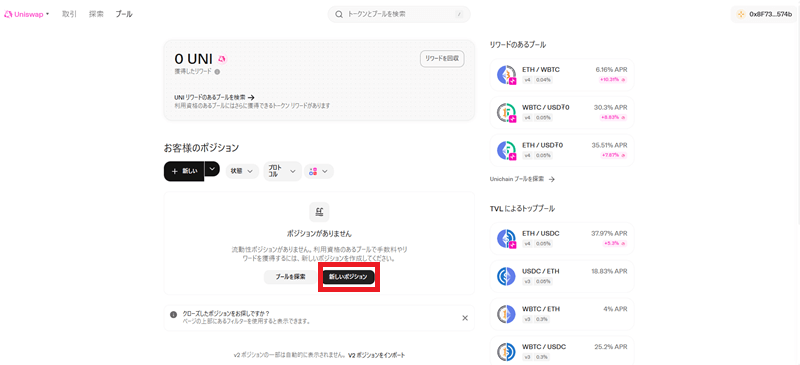Viewport: 800px width, 365px height.
Task: Open the WBTC / USDT0 rewards pool
Action: [562, 112]
